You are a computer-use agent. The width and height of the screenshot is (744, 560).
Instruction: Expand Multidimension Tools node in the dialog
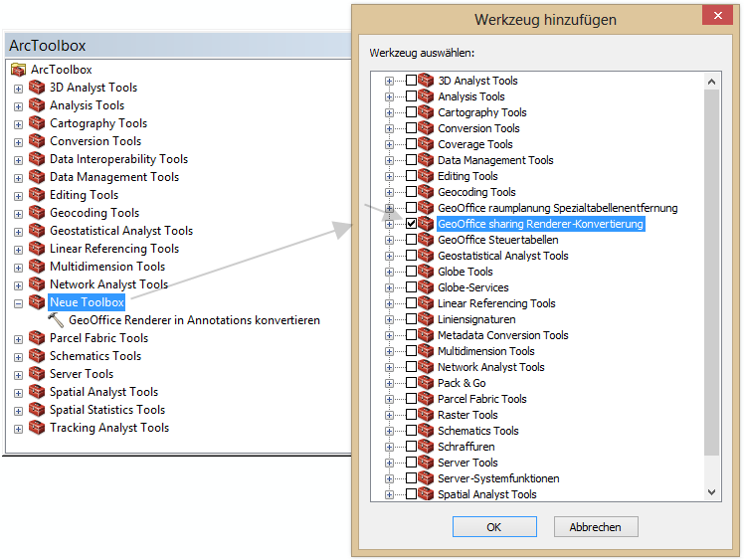click(389, 352)
